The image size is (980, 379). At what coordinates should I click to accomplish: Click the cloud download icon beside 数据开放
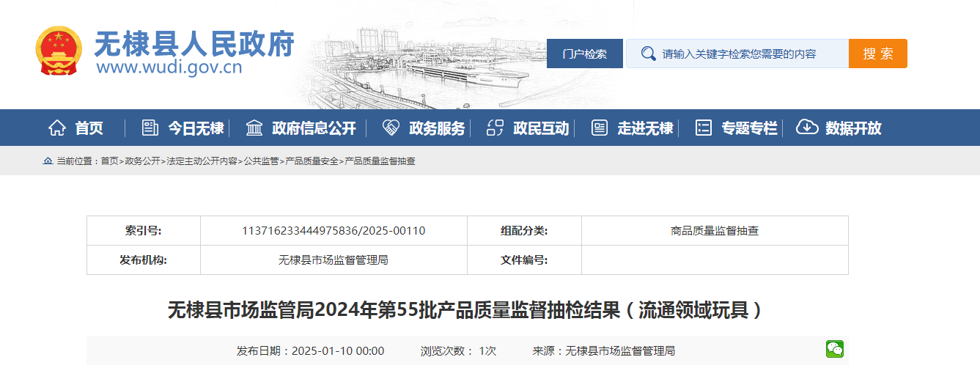807,128
